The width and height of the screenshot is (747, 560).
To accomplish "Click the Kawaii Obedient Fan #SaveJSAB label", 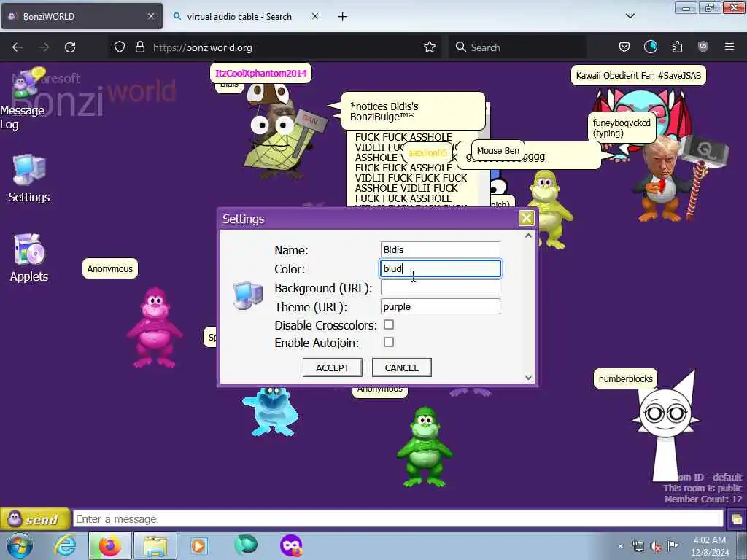I will (638, 75).
